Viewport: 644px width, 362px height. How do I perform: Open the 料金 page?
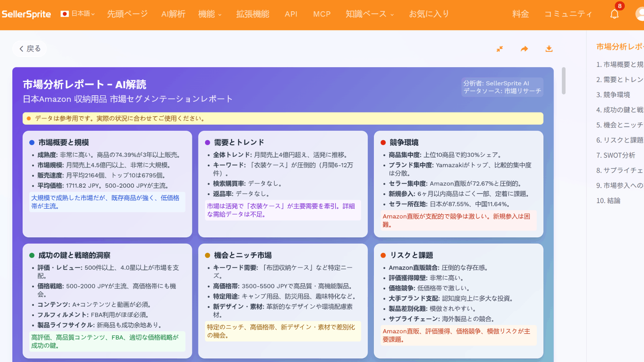click(x=520, y=14)
